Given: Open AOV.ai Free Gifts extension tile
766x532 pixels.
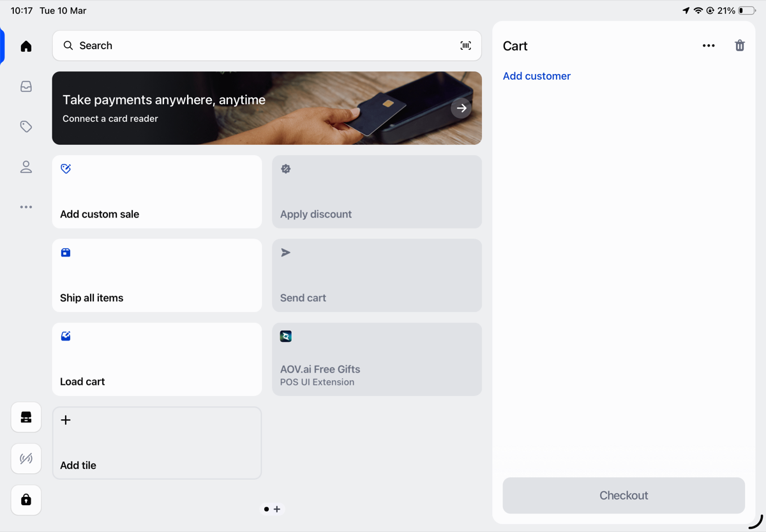Looking at the screenshot, I should [377, 359].
